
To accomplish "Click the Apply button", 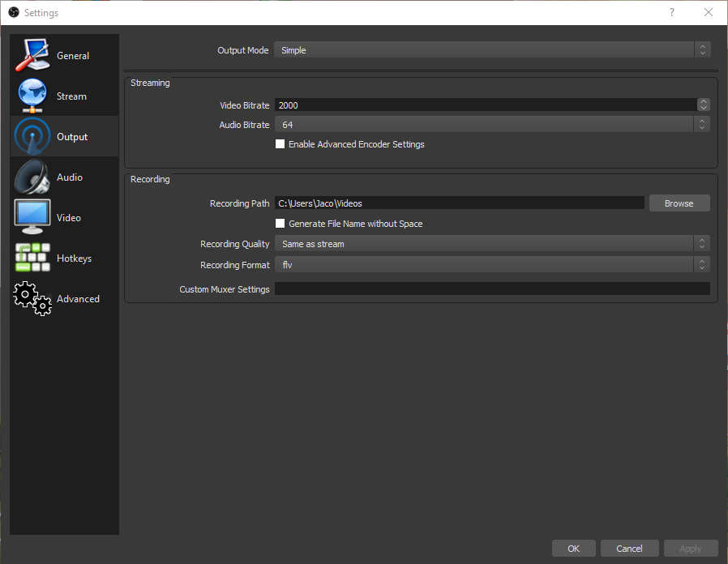I will pos(691,549).
